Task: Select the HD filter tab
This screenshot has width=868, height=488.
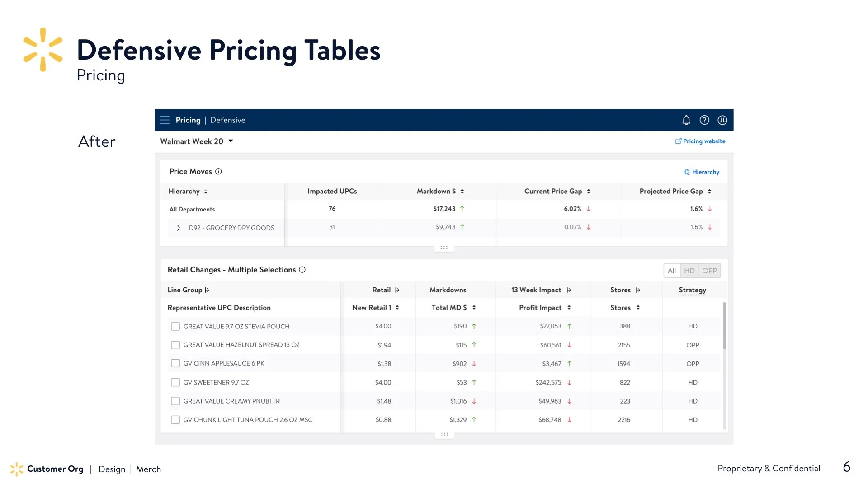Action: pyautogui.click(x=689, y=271)
